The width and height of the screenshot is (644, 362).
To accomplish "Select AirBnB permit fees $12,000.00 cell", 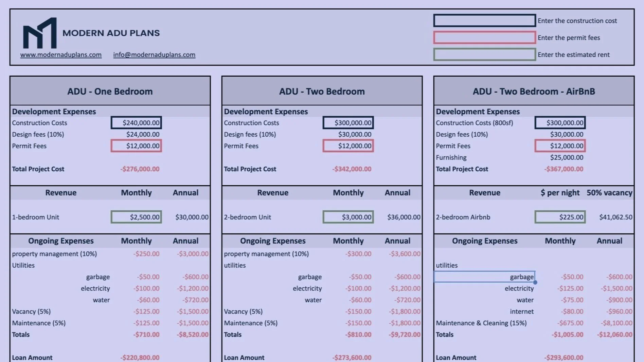I will (560, 146).
